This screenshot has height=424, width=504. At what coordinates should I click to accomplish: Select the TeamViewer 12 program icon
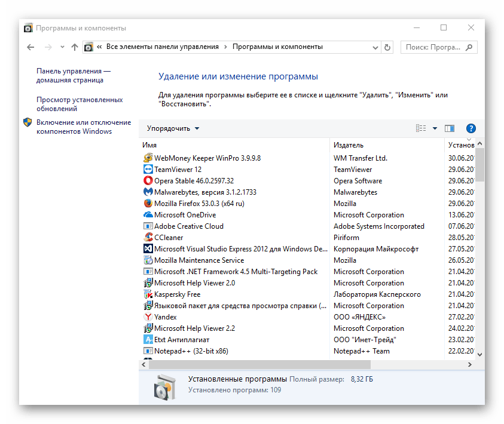pos(148,170)
